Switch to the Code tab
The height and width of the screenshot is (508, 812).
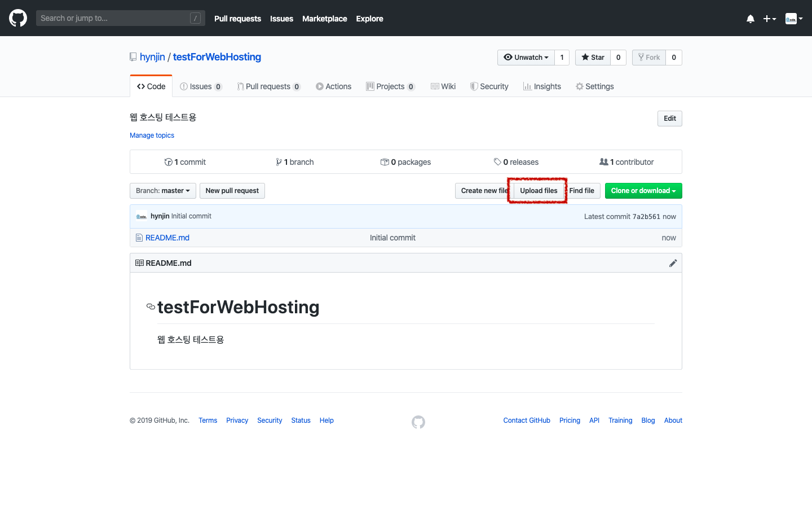pos(151,86)
